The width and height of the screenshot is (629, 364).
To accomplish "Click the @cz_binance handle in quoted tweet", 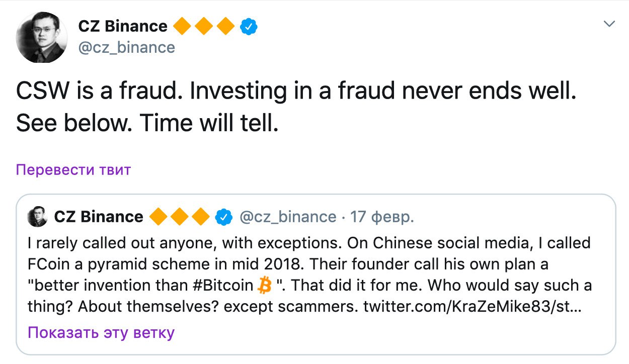I will click(288, 217).
